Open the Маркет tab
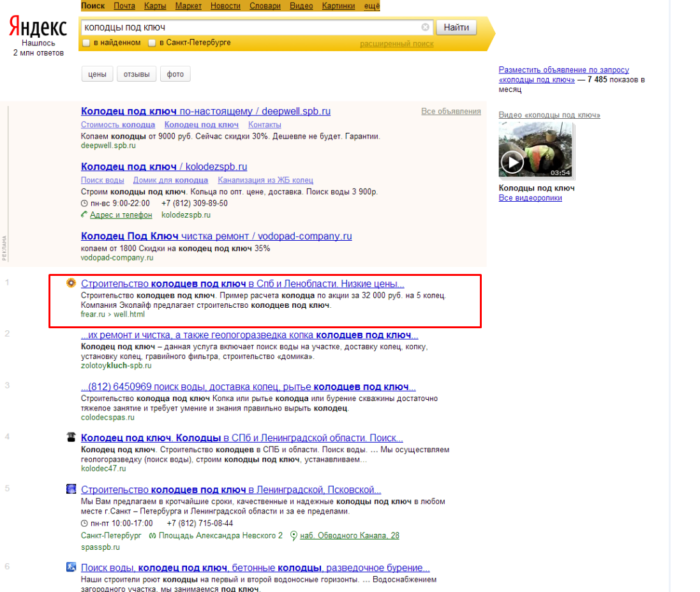Screen dimensions: 700x592 pos(188,6)
